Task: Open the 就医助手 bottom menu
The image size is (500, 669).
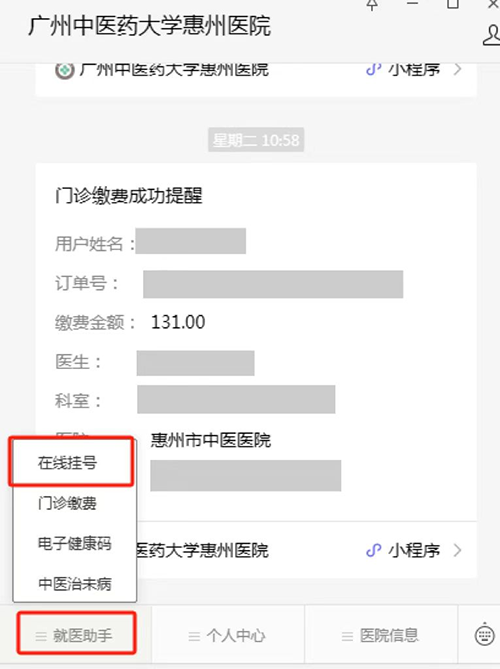Action: coord(76,634)
